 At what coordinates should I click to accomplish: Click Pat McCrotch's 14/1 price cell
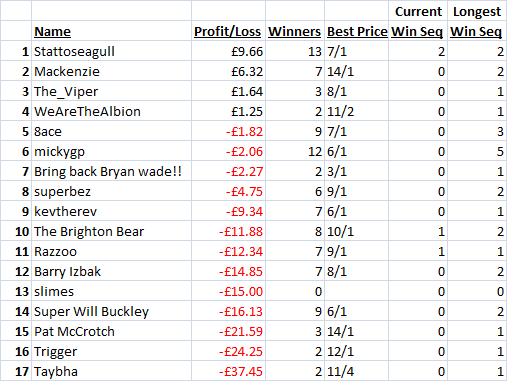point(356,331)
